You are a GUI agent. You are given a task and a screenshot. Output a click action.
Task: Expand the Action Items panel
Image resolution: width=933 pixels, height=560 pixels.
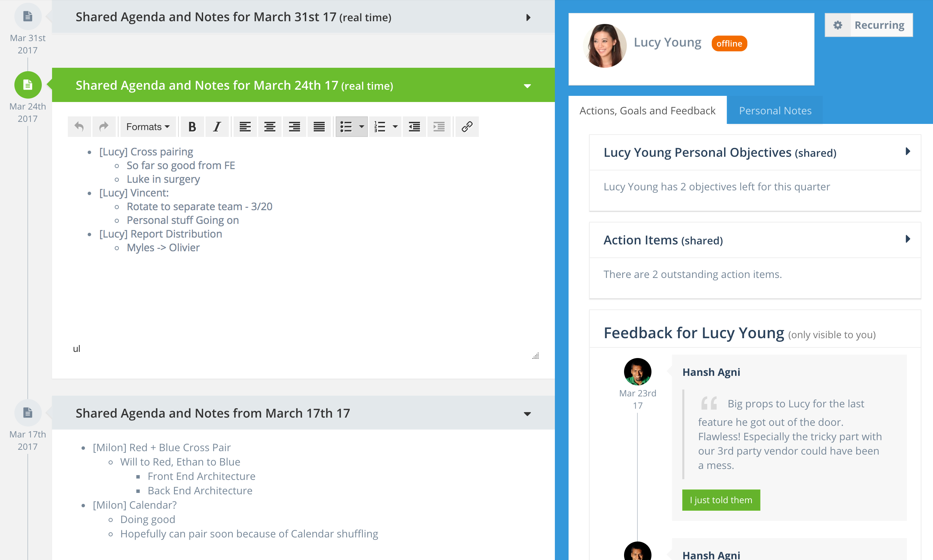coord(908,239)
